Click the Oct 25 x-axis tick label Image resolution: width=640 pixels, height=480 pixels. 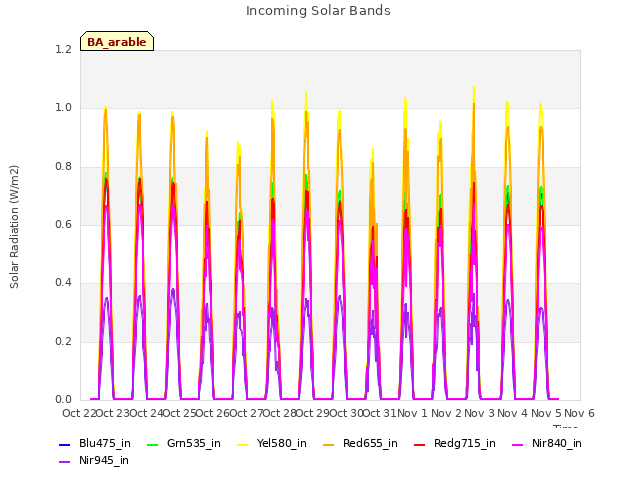coord(179,413)
